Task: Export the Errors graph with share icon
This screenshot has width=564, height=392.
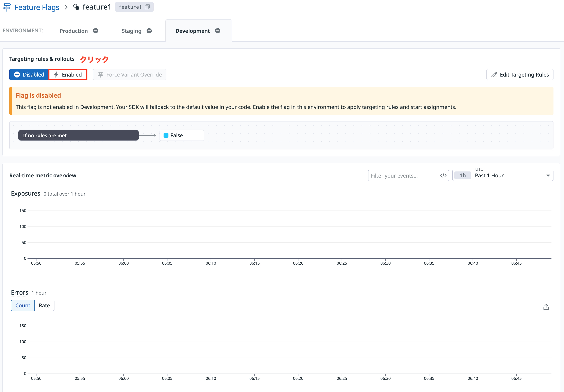Action: [546, 307]
